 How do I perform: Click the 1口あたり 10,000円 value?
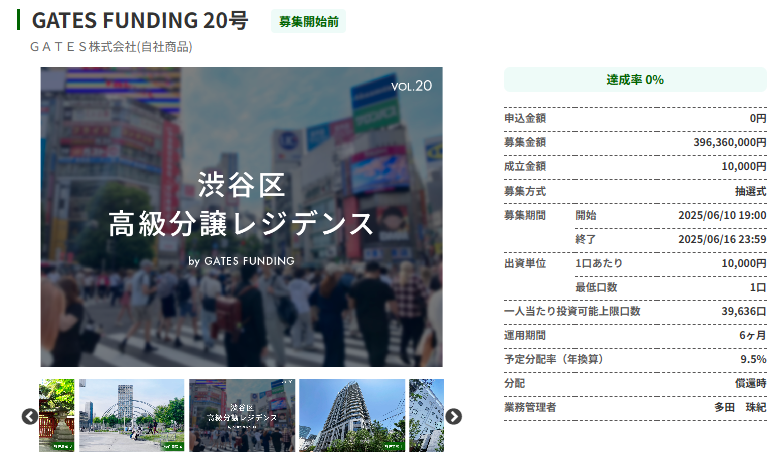click(744, 264)
